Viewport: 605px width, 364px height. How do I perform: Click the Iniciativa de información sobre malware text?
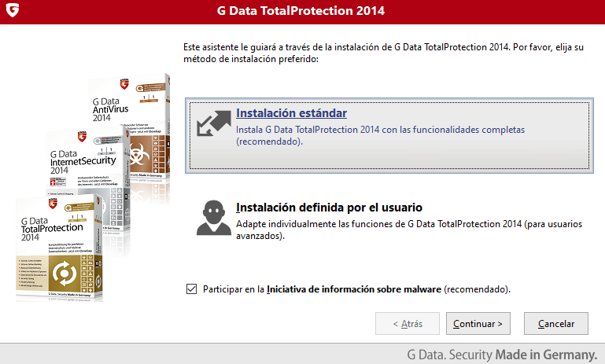(x=354, y=289)
